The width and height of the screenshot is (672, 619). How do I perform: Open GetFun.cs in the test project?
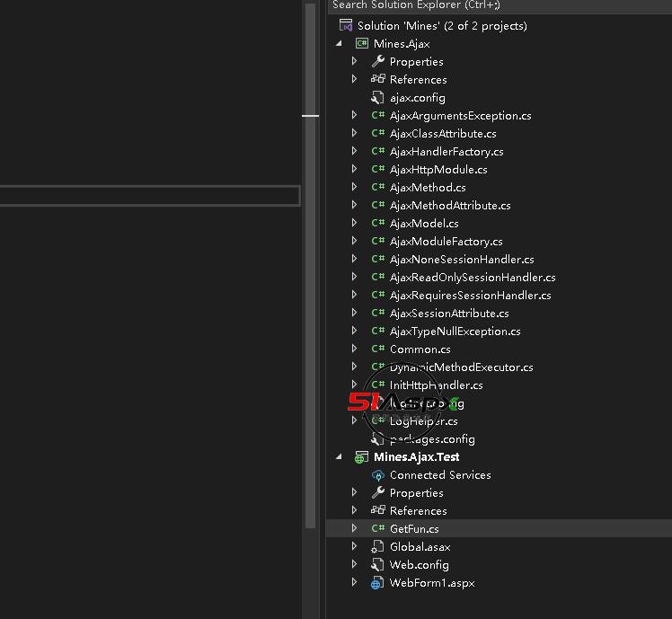[x=414, y=528]
